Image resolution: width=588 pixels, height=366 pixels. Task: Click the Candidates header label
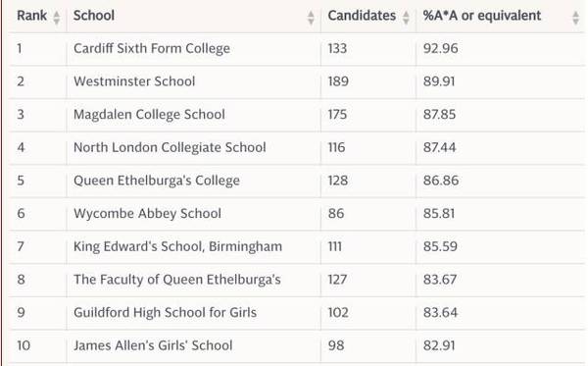click(x=362, y=16)
